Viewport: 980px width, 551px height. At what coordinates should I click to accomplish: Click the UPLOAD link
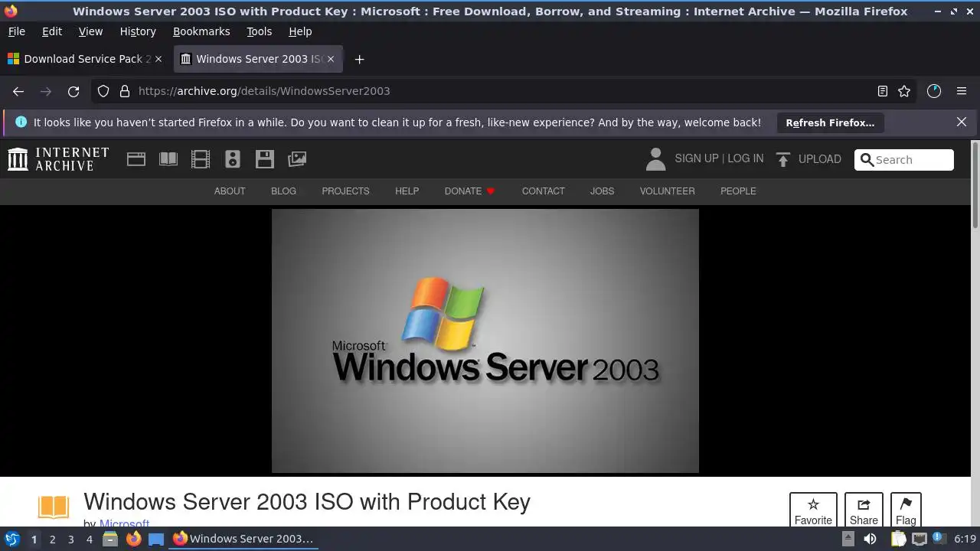click(819, 159)
